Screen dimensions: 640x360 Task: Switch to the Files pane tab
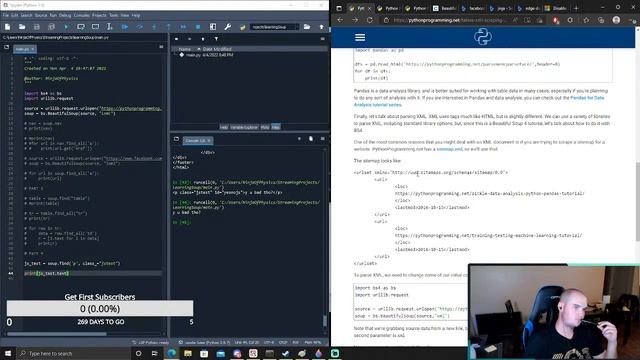(276, 127)
